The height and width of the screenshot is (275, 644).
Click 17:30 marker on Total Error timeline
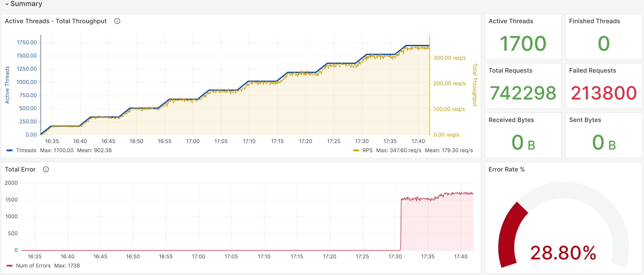[x=395, y=257]
